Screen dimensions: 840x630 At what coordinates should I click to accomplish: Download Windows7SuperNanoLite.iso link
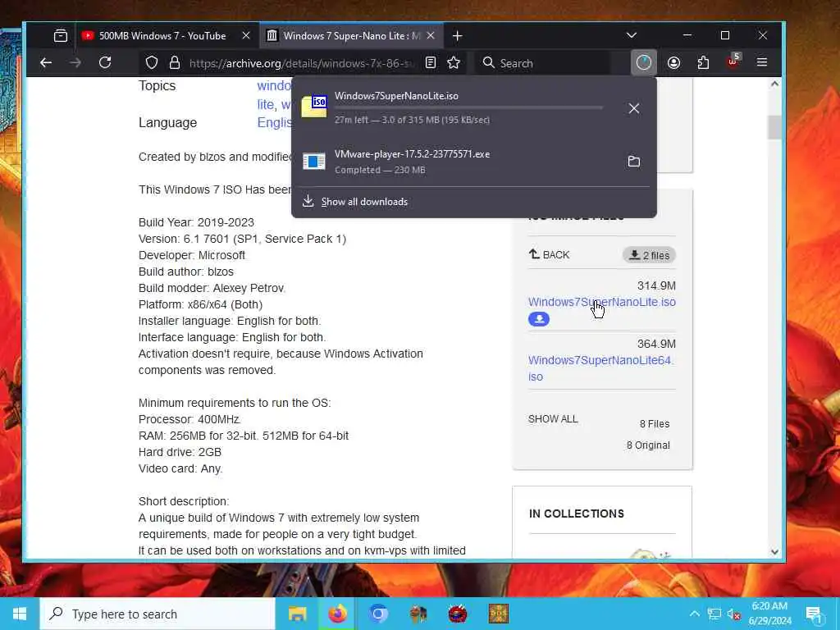(601, 302)
